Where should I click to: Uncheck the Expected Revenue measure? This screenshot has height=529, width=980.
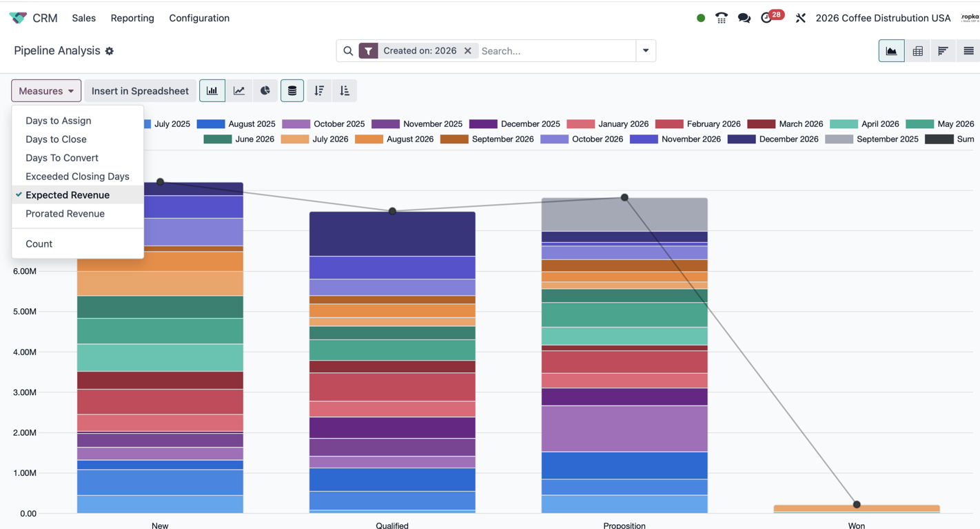[x=78, y=194]
